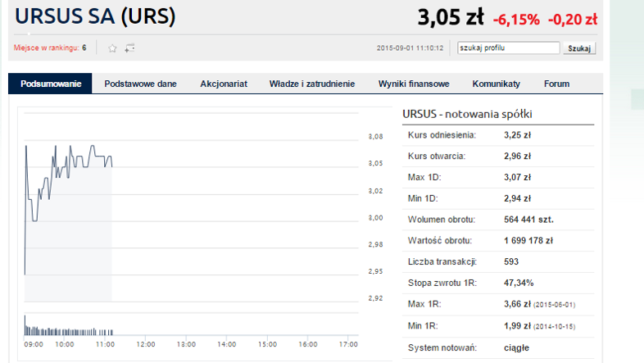Click System notowań value ciągłe

516,347
